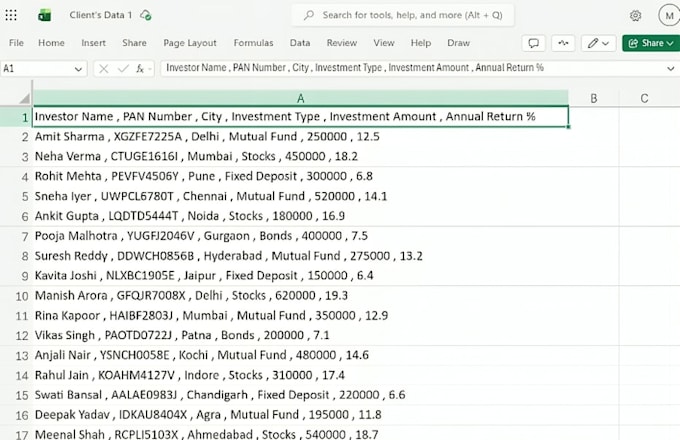Select column B header

(594, 98)
